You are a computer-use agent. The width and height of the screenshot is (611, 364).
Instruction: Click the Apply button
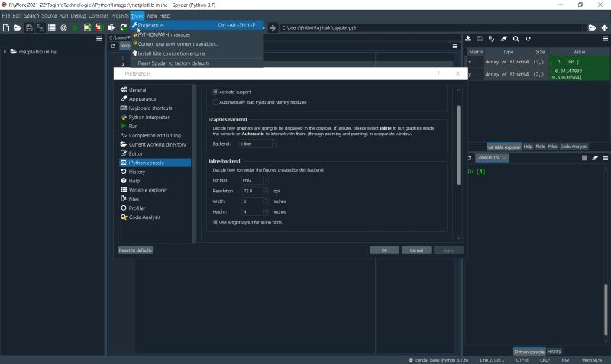tap(448, 250)
